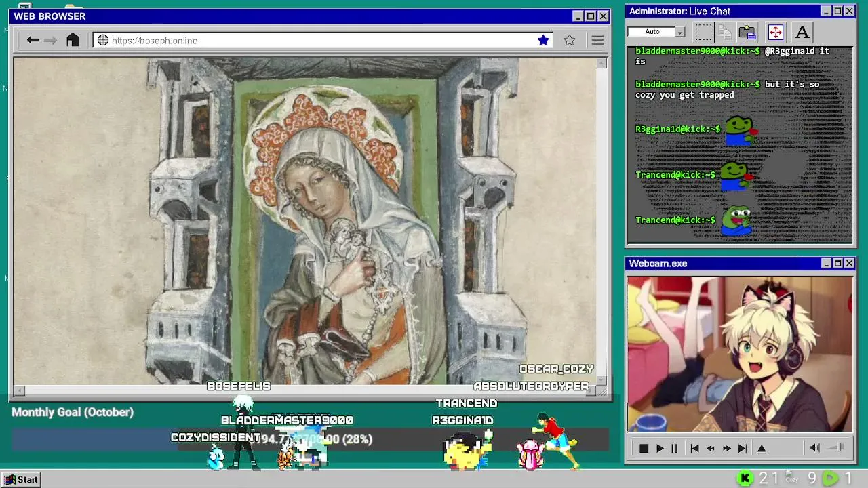Click the anime webcam video feed

[740, 354]
